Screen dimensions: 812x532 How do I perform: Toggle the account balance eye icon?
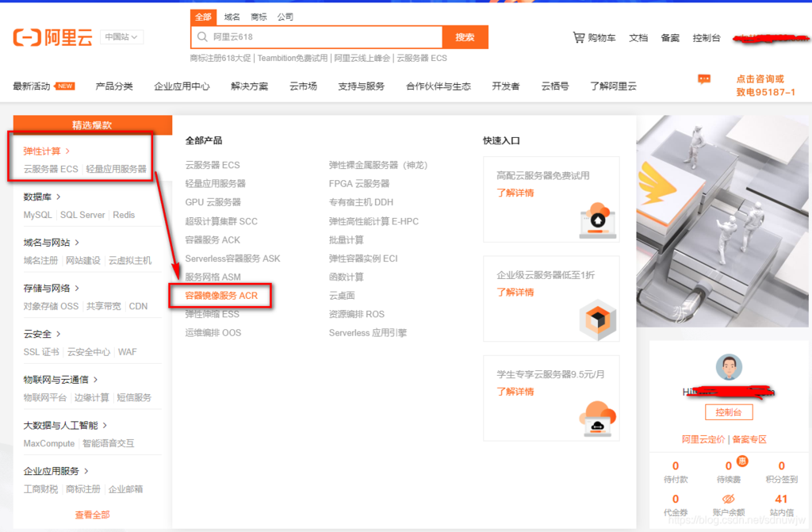tap(728, 499)
